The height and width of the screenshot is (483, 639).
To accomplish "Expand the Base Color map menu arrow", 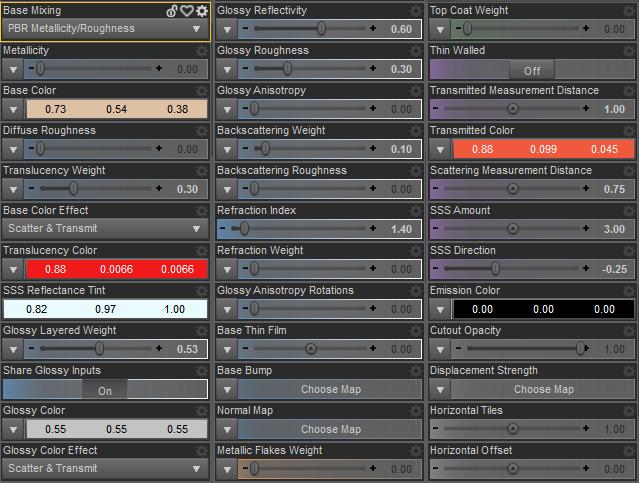I will click(x=13, y=109).
